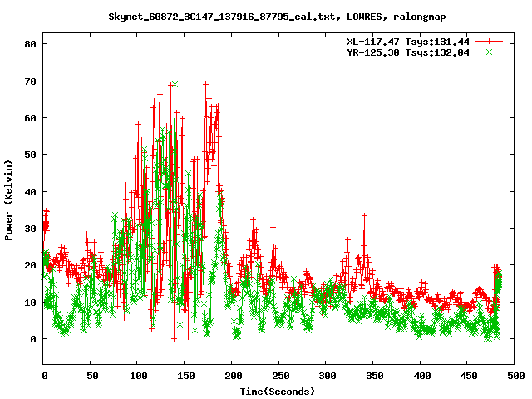Viewport: 532px width, 399px height.
Task: Click the y-axis tick label 30
Action: (x=30, y=229)
